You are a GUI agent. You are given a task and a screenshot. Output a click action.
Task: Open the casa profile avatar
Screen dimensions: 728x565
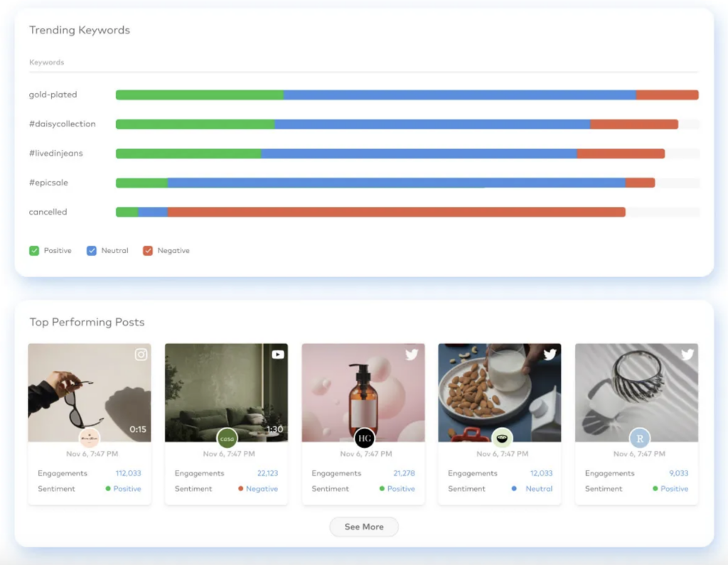(x=227, y=438)
